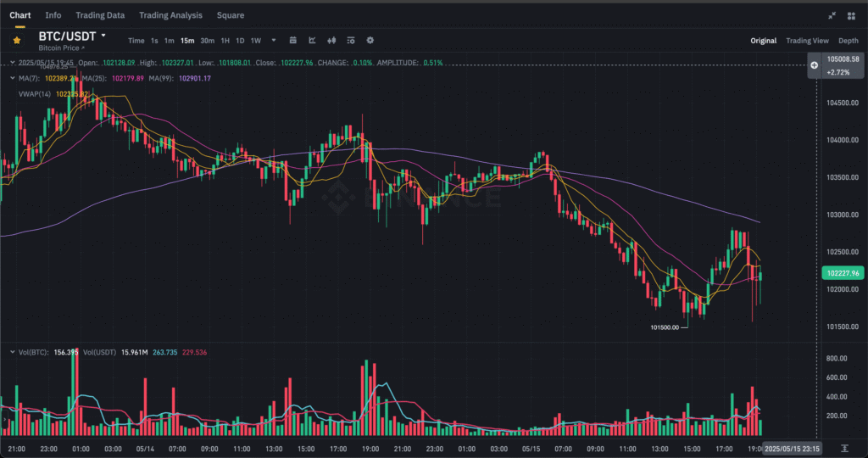Select the 1H time interval

pyautogui.click(x=225, y=41)
